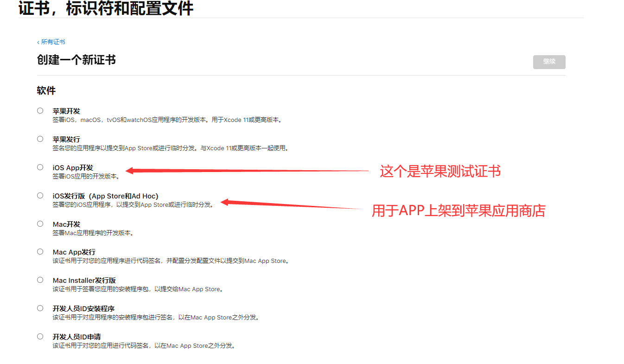Click description 签署Mac应用程序的开发版本。
This screenshot has height=364, width=624.
click(94, 233)
